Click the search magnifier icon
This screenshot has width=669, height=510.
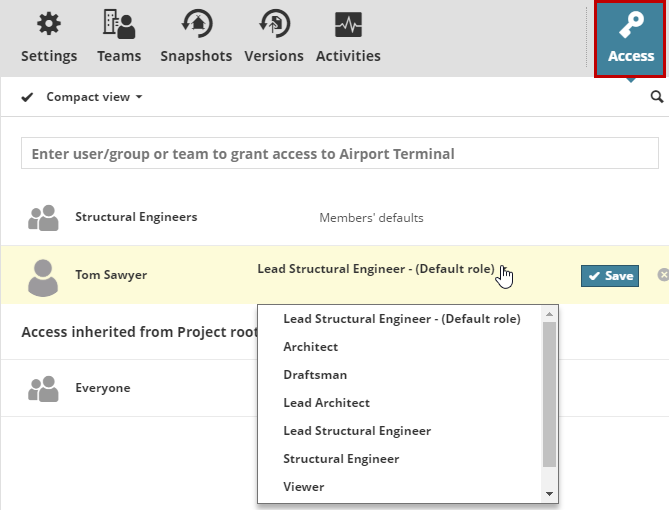(657, 97)
